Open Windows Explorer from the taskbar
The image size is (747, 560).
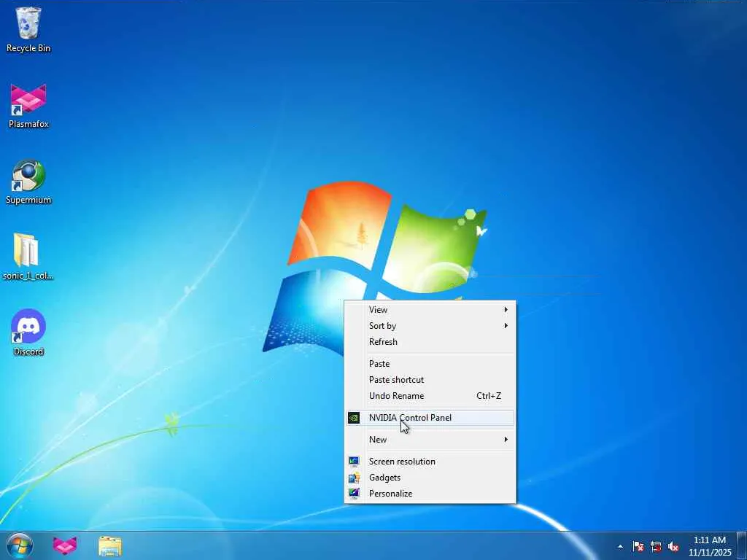click(x=110, y=546)
